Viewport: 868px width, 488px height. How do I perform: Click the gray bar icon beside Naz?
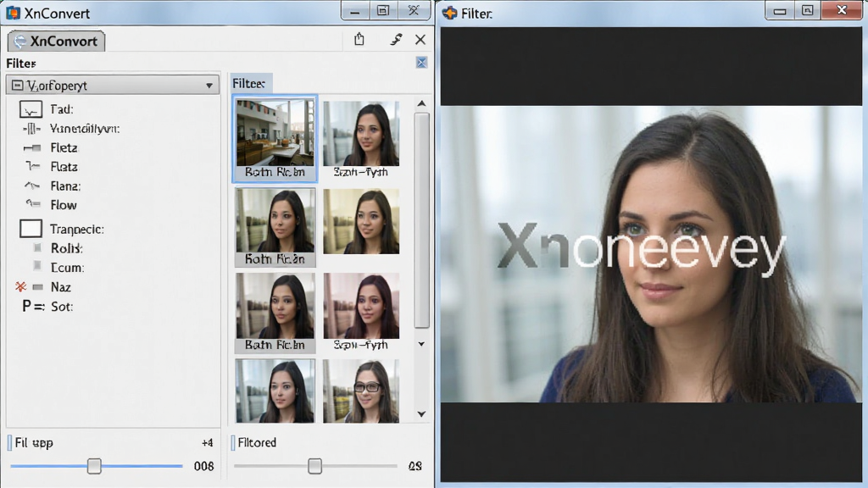[x=37, y=286]
